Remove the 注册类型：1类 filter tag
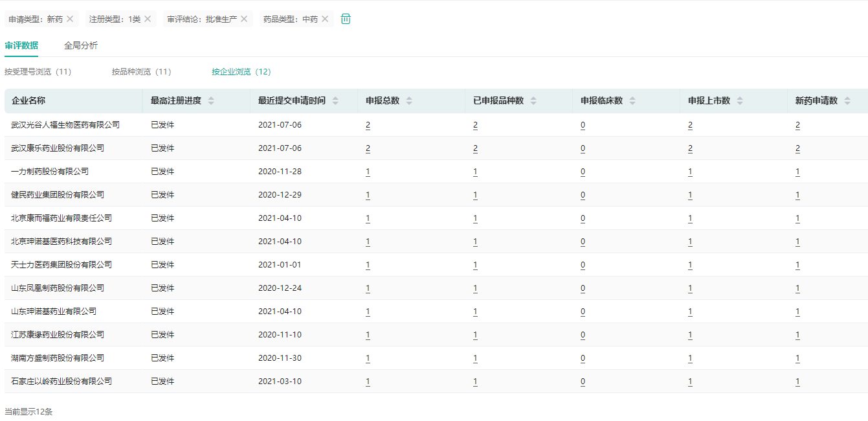This screenshot has width=868, height=421. pos(148,19)
